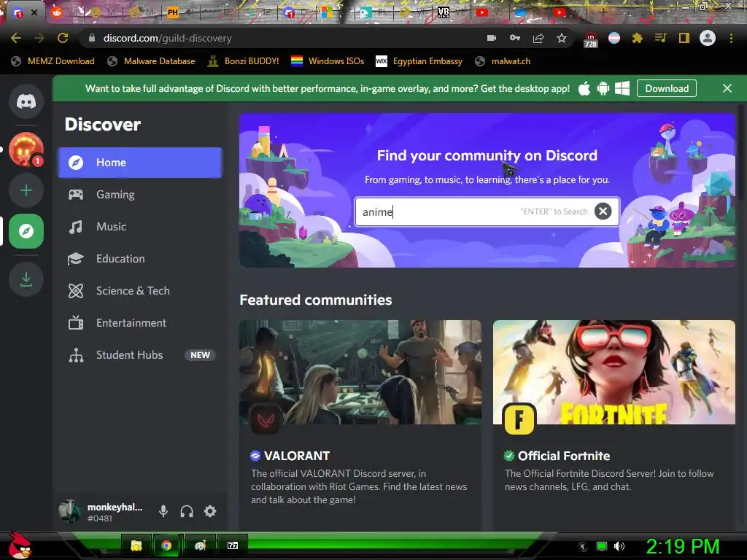Click the monkeyhal user avatar

69,511
